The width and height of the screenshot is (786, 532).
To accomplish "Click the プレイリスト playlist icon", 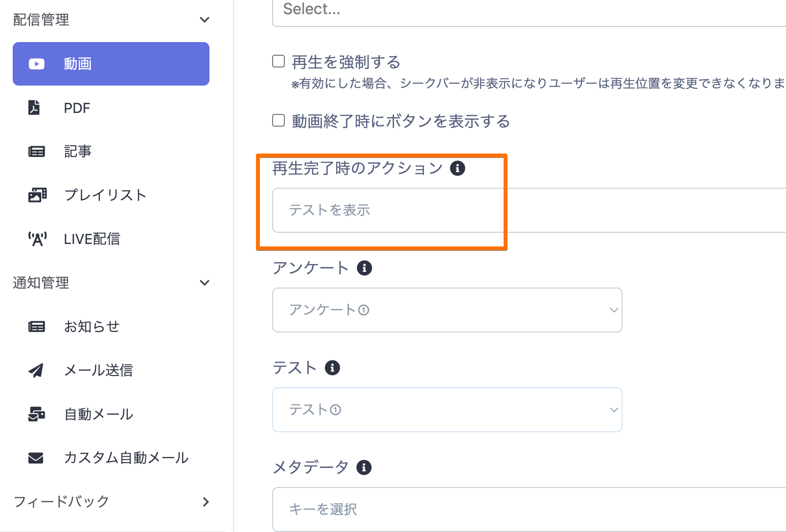I will (x=37, y=195).
